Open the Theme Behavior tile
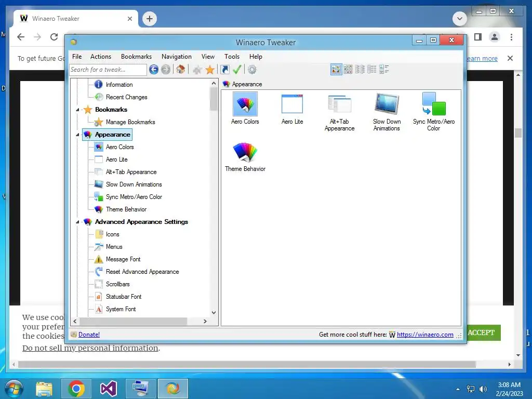The image size is (532, 399). click(245, 157)
